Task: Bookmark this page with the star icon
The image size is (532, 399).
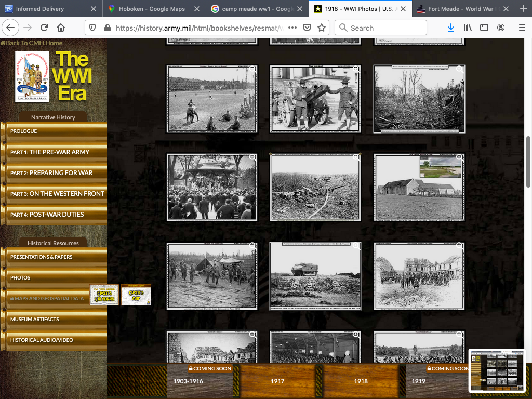Action: coord(322,28)
